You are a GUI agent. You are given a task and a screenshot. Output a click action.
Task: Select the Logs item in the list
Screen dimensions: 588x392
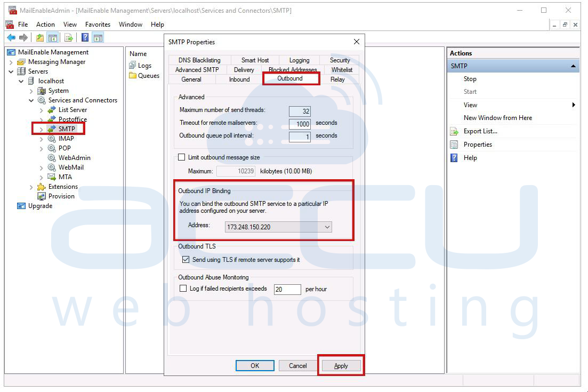click(144, 66)
